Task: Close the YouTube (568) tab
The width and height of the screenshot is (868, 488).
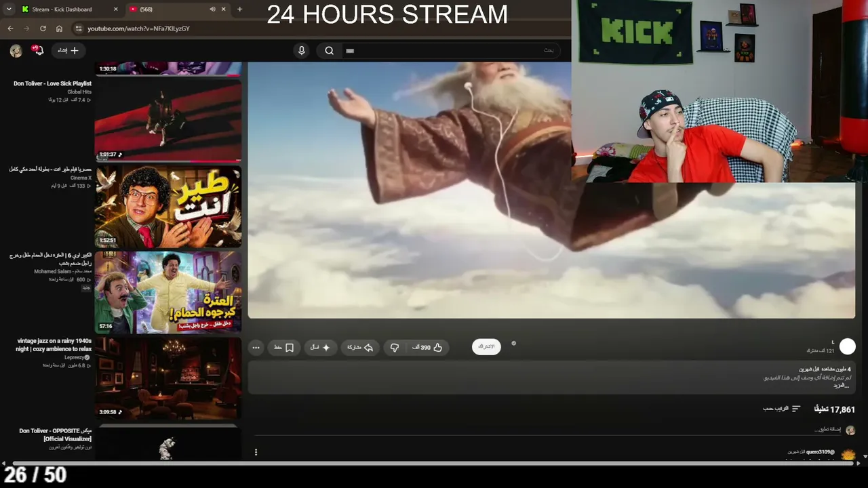Action: tap(224, 9)
